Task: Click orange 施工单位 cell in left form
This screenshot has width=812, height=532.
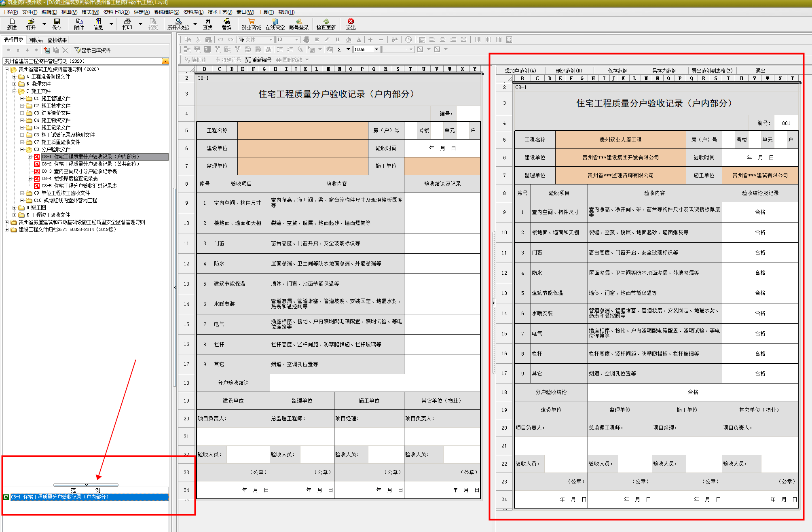Action: pos(442,166)
